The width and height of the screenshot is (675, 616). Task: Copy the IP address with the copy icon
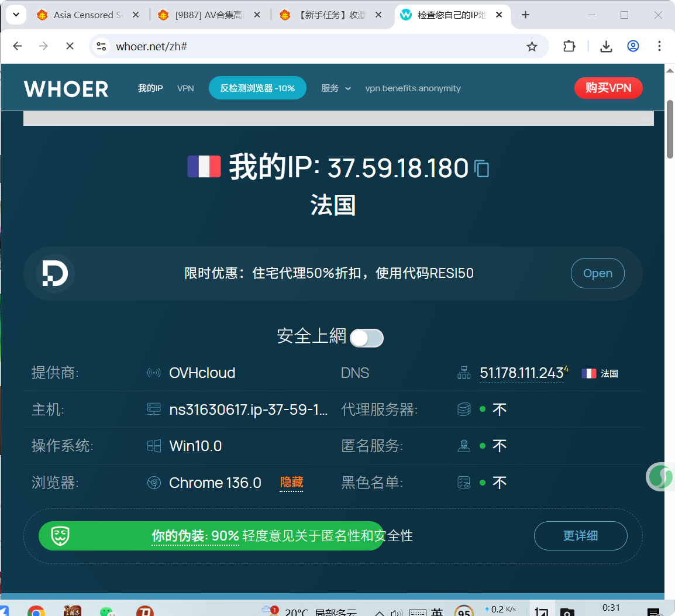click(482, 168)
